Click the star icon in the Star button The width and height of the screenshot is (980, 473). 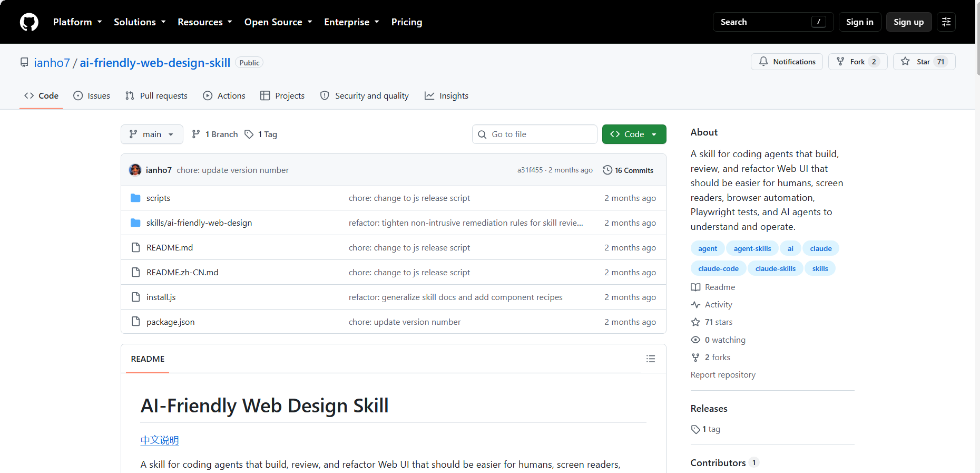tap(905, 62)
